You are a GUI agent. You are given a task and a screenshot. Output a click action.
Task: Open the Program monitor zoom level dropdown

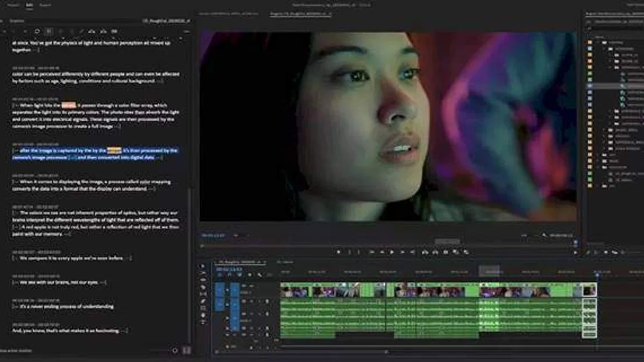[240, 235]
